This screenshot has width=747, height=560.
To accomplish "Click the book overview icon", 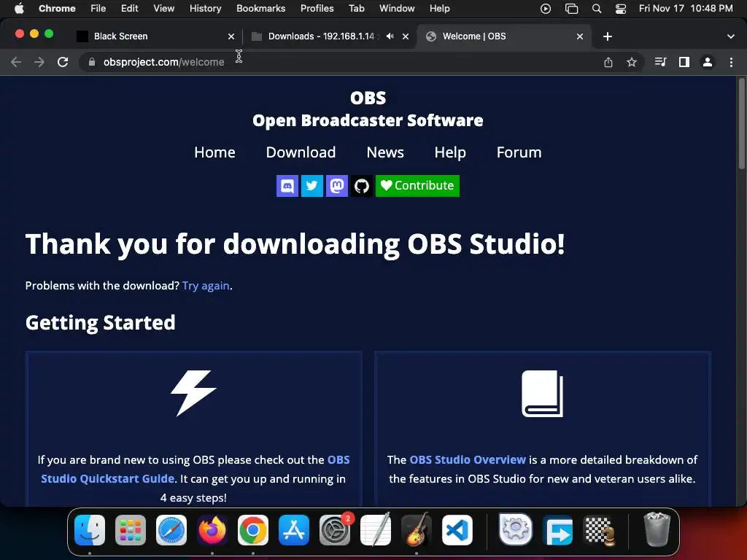I will click(x=542, y=394).
